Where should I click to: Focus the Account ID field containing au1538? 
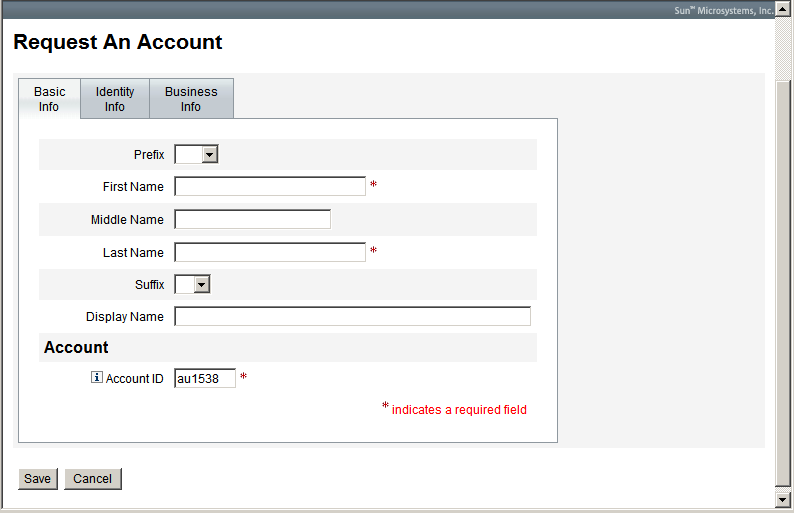click(205, 378)
